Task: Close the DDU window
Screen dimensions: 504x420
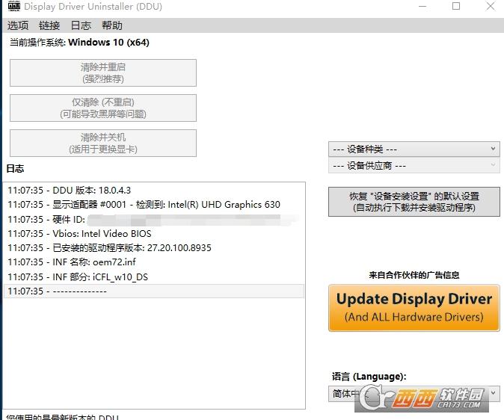Action: point(491,6)
